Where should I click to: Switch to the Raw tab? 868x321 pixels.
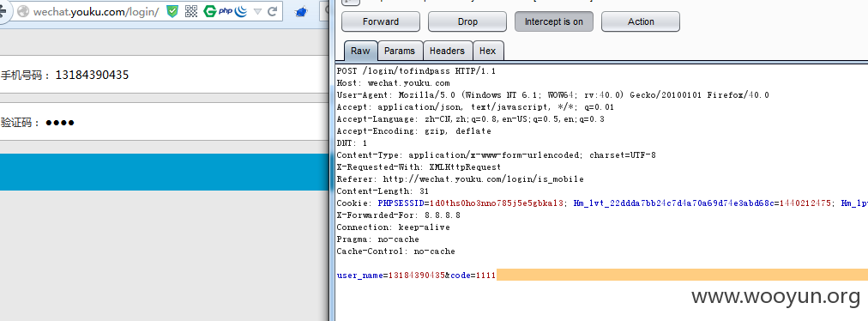[x=360, y=51]
